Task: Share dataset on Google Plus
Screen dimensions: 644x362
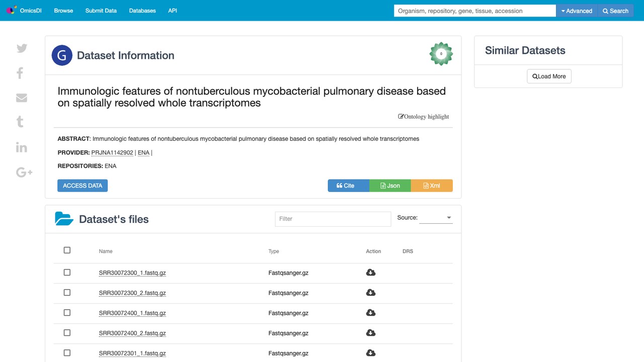Action: [24, 172]
